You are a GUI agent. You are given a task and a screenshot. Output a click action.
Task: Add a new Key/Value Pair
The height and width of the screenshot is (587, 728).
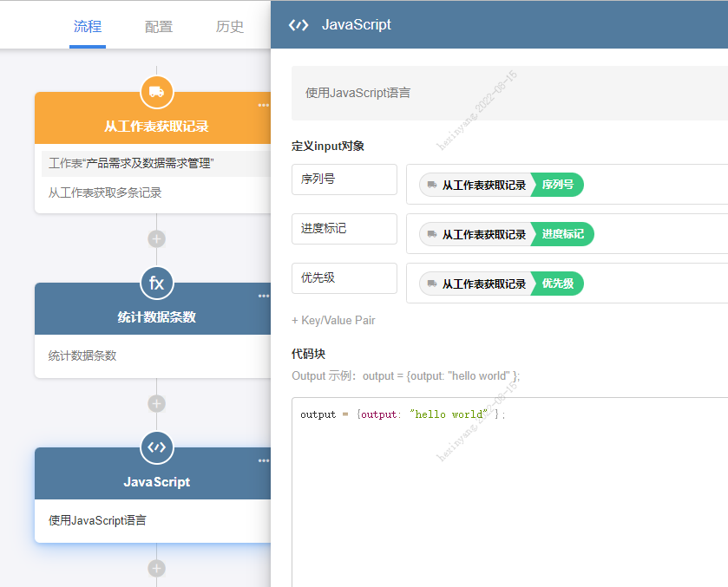[x=333, y=320]
